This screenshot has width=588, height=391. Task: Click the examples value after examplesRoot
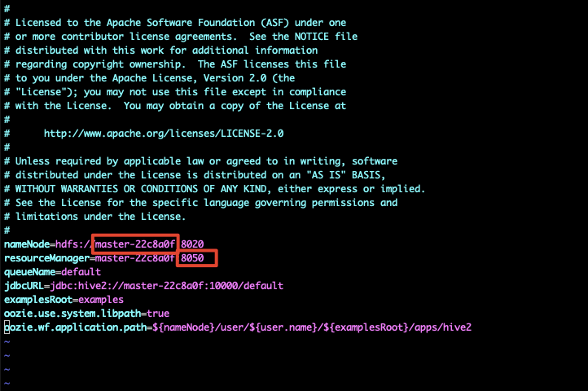(x=101, y=300)
